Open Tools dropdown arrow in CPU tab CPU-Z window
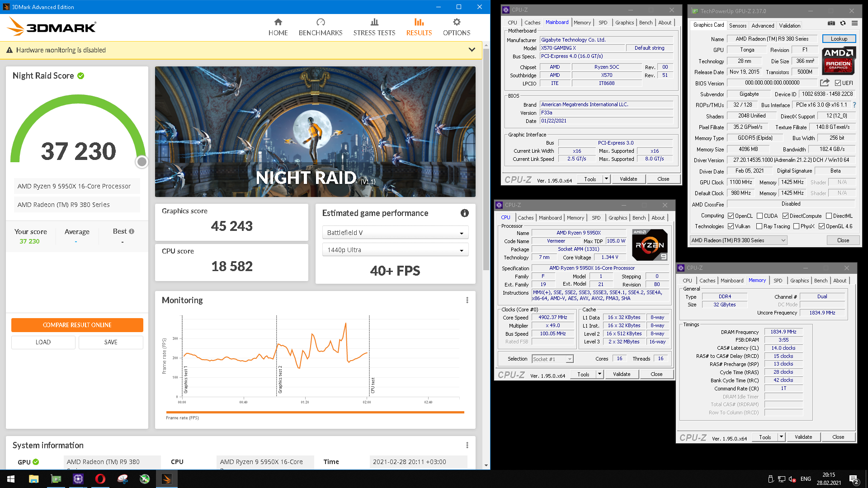The height and width of the screenshot is (488, 868). (599, 374)
